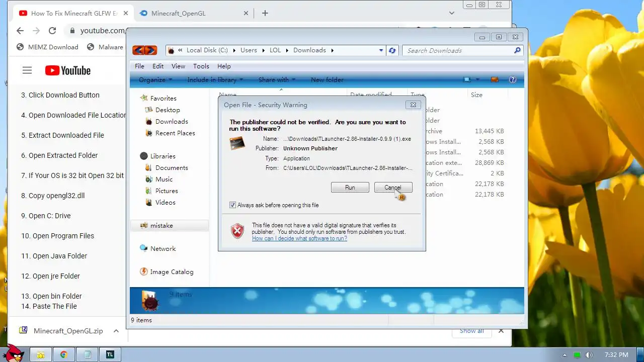Open the view options dropdown arrow
This screenshot has height=362, width=644.
point(477,79)
